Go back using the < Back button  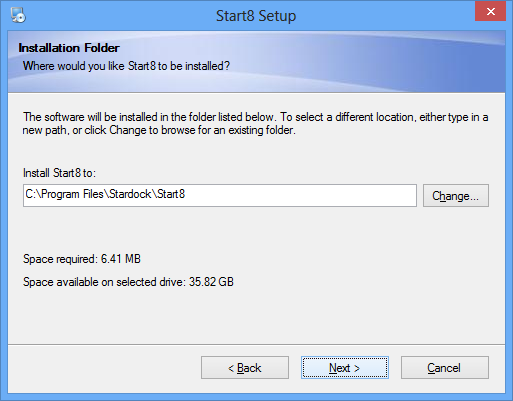pos(245,368)
